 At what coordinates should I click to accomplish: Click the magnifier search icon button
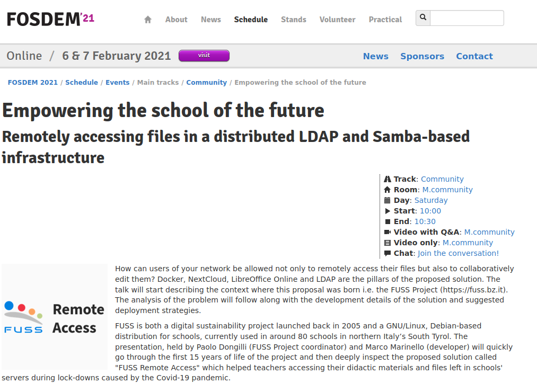pyautogui.click(x=422, y=17)
